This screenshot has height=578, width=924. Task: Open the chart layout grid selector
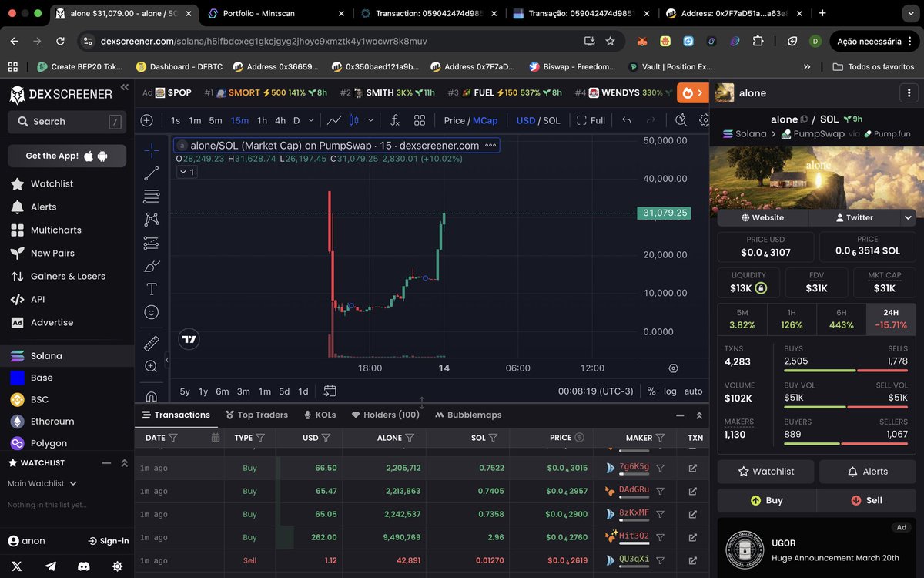[x=420, y=120]
